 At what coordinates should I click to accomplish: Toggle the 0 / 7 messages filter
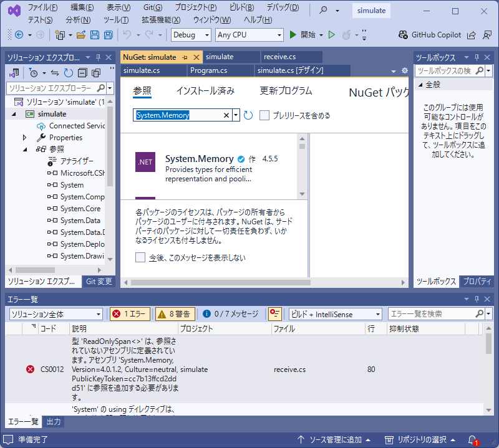coord(230,314)
